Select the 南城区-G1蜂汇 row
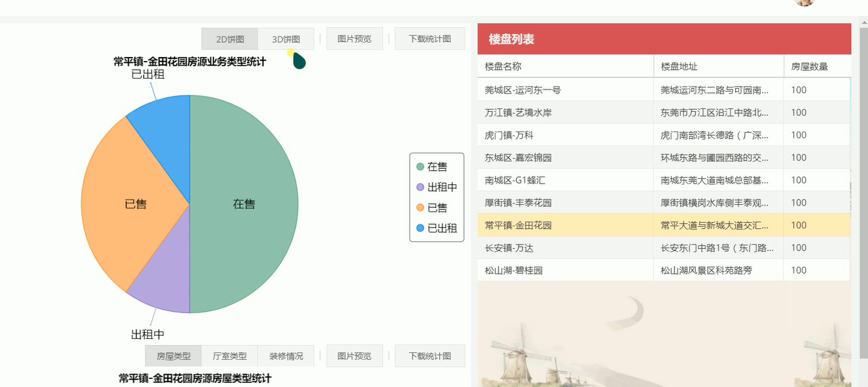The width and height of the screenshot is (868, 387). [664, 180]
